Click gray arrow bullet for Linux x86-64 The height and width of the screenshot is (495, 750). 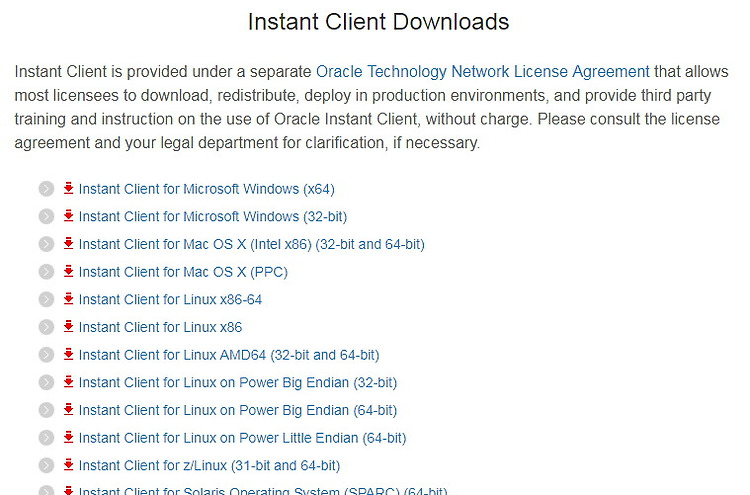46,300
